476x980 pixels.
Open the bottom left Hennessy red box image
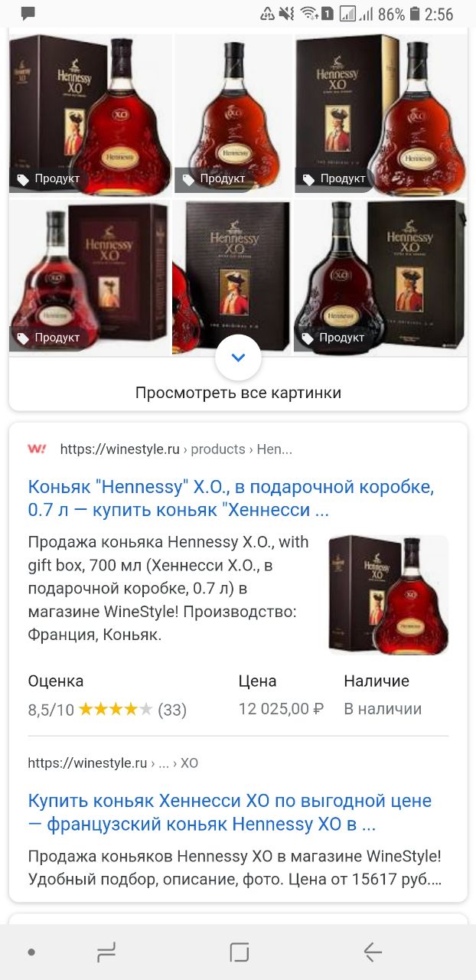coord(90,276)
